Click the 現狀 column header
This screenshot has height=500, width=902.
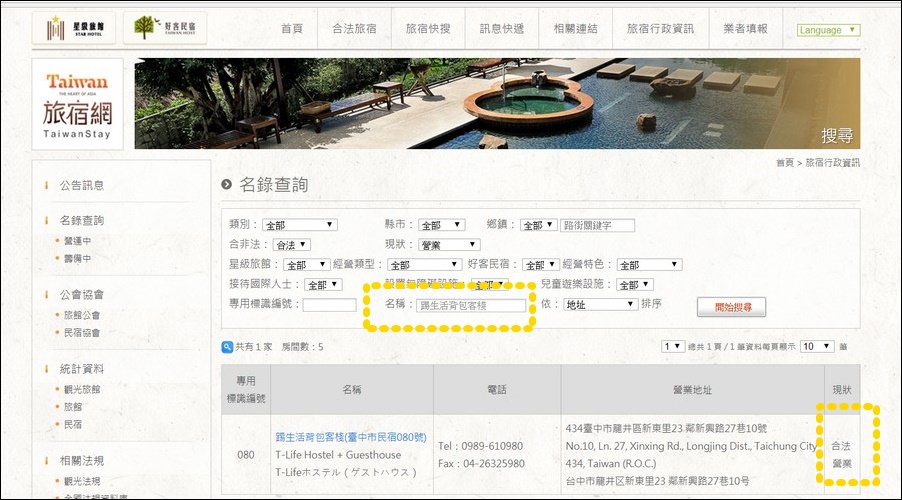pos(842,390)
